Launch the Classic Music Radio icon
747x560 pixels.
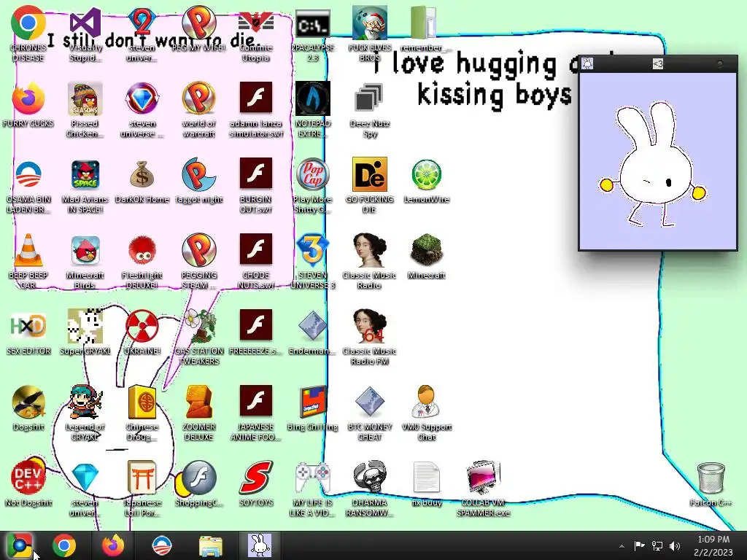click(369, 251)
